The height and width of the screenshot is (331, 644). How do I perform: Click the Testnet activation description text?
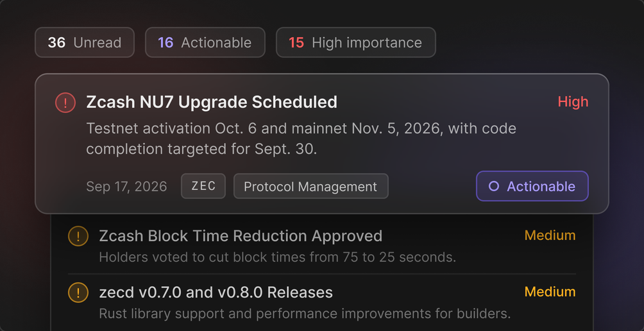(301, 139)
